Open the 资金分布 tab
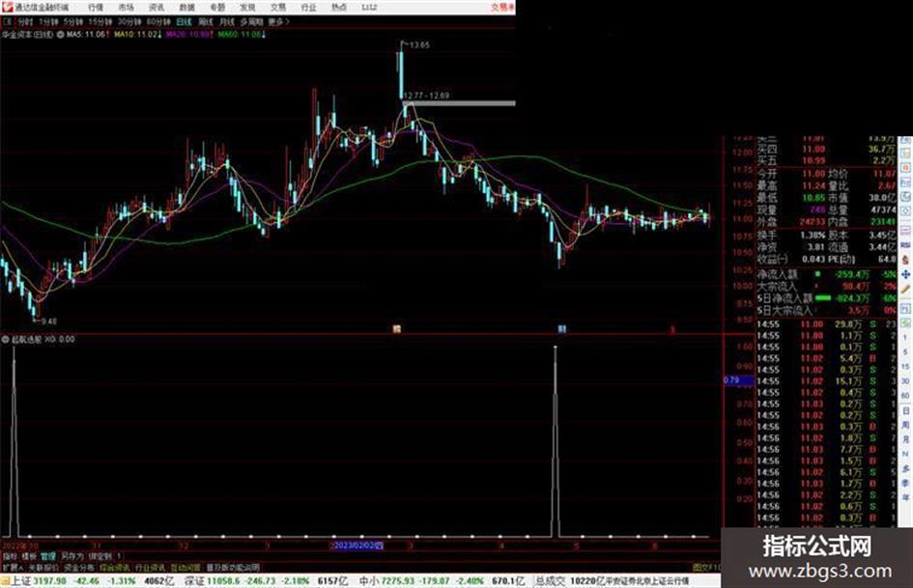The height and width of the screenshot is (588, 913). coord(78,567)
